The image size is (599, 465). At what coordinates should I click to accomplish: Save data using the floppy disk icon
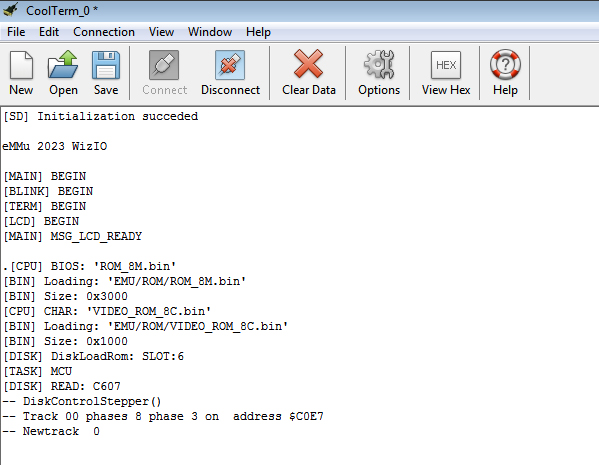pyautogui.click(x=106, y=65)
